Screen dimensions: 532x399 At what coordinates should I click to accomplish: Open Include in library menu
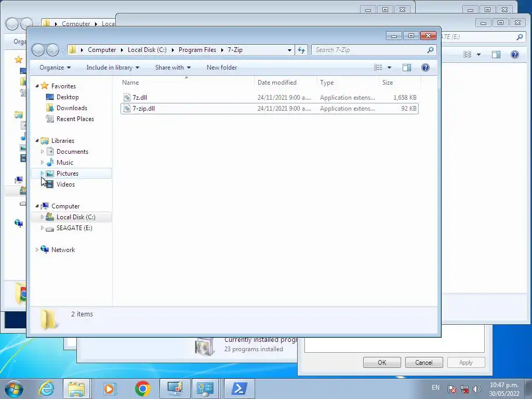pyautogui.click(x=113, y=68)
